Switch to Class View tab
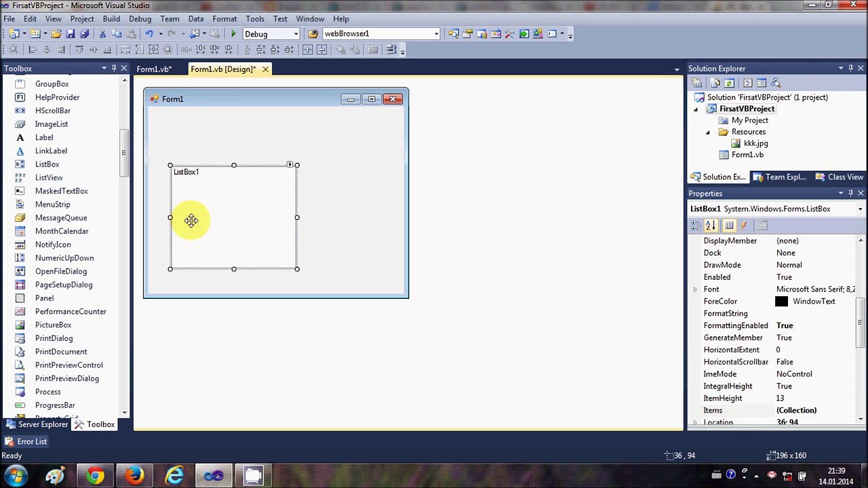868x488 pixels. click(839, 177)
